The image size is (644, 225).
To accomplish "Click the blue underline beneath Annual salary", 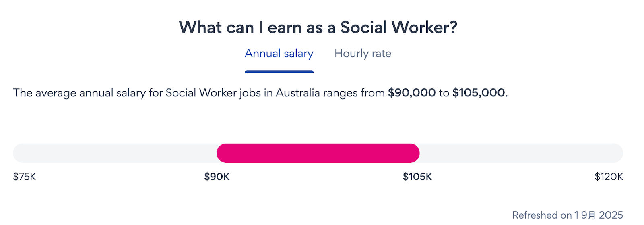I will tap(279, 72).
